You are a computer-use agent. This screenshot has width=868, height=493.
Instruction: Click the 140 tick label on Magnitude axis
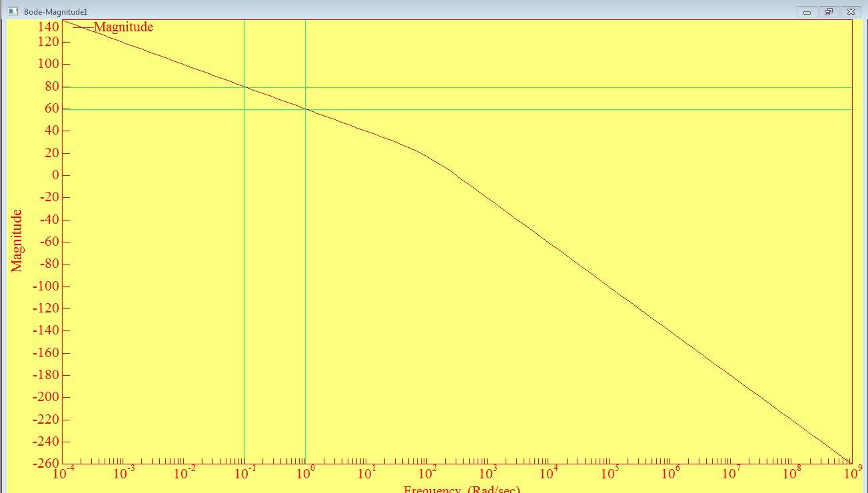(49, 27)
